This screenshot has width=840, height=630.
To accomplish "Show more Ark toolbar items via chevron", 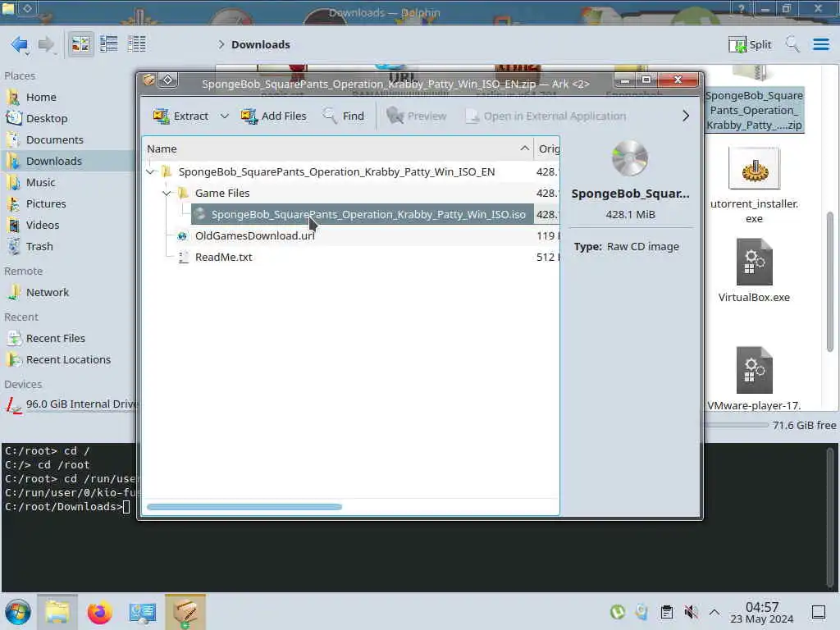I will pyautogui.click(x=686, y=116).
